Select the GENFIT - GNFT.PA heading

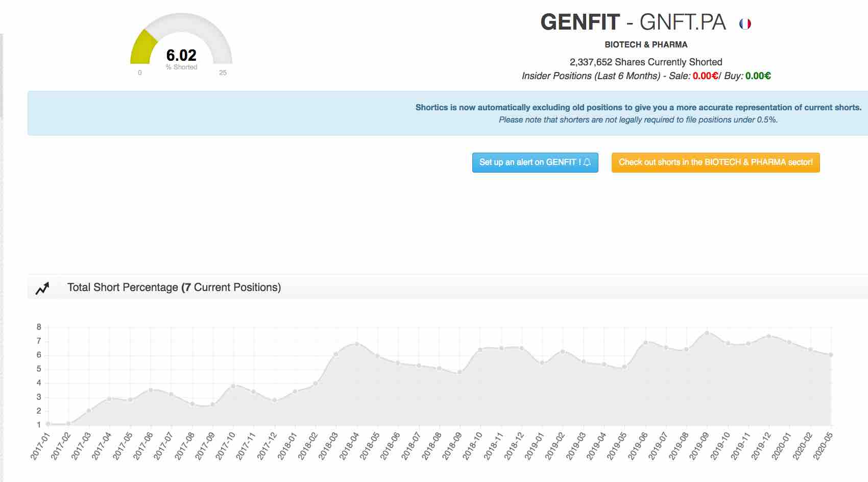633,22
